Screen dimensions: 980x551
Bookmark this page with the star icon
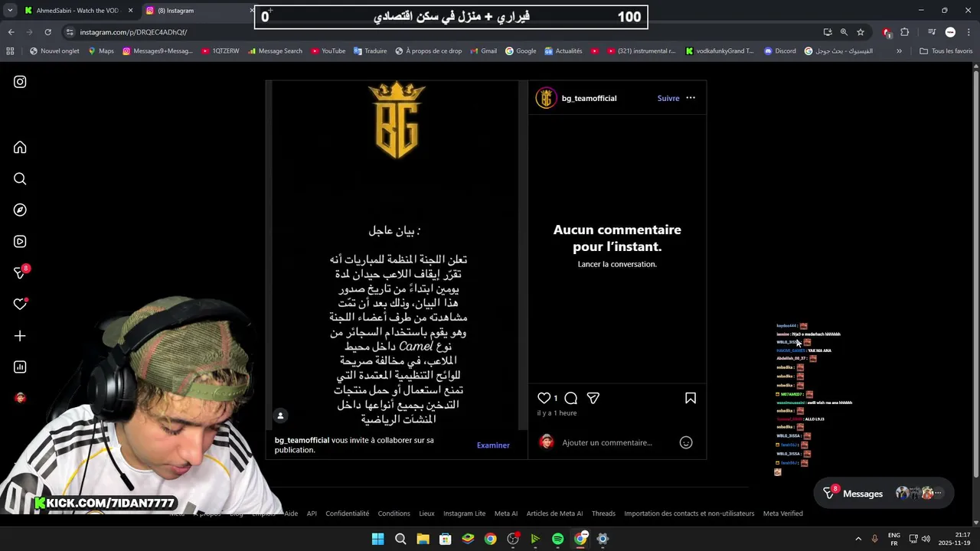tap(861, 32)
